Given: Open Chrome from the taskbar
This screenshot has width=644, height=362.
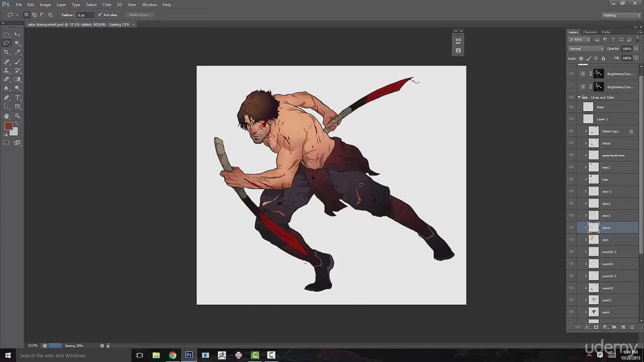Looking at the screenshot, I should tap(173, 355).
